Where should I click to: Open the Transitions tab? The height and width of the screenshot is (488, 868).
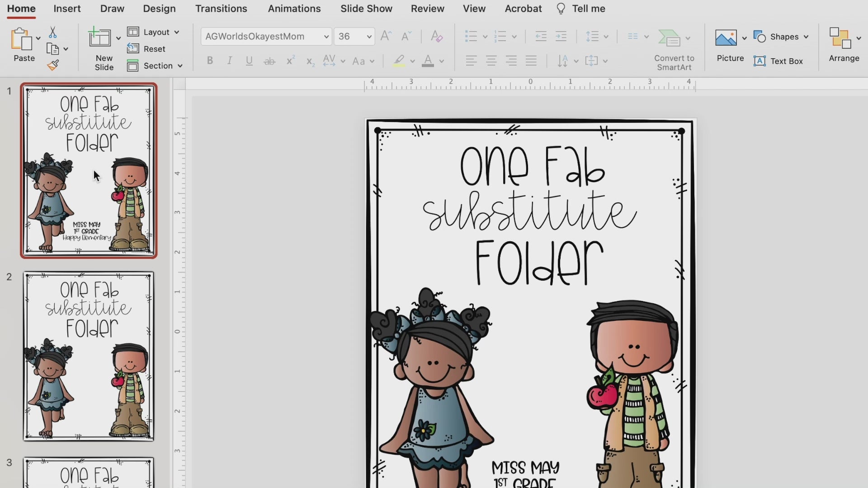point(221,9)
